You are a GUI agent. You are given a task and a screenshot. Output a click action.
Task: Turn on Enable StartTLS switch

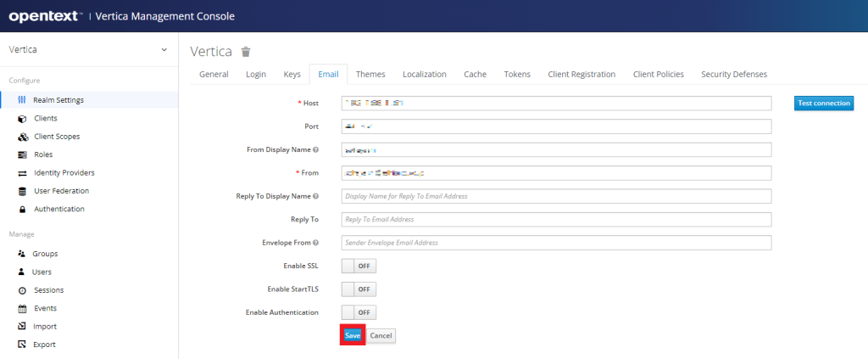click(358, 289)
